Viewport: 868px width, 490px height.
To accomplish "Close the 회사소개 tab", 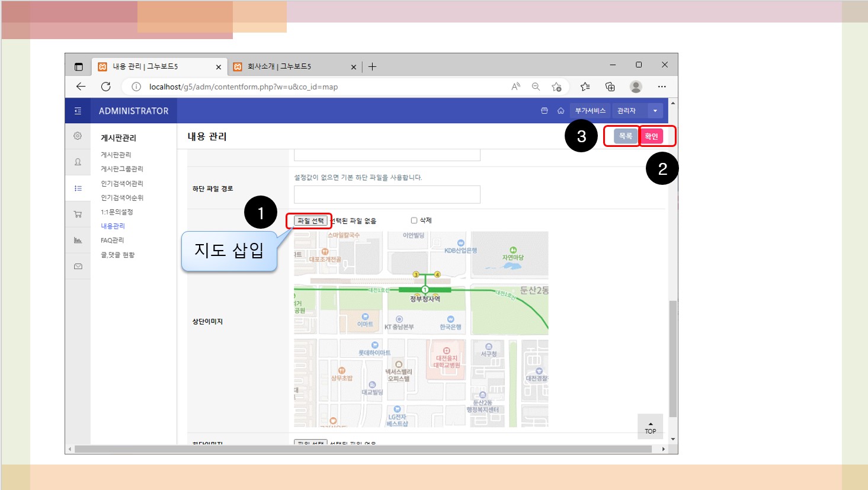I will point(354,67).
